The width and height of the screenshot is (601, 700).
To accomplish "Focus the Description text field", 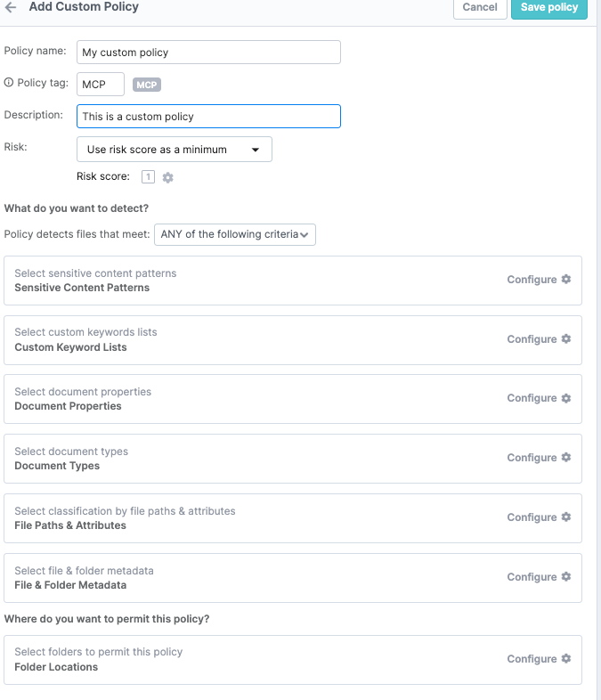I will coord(208,117).
